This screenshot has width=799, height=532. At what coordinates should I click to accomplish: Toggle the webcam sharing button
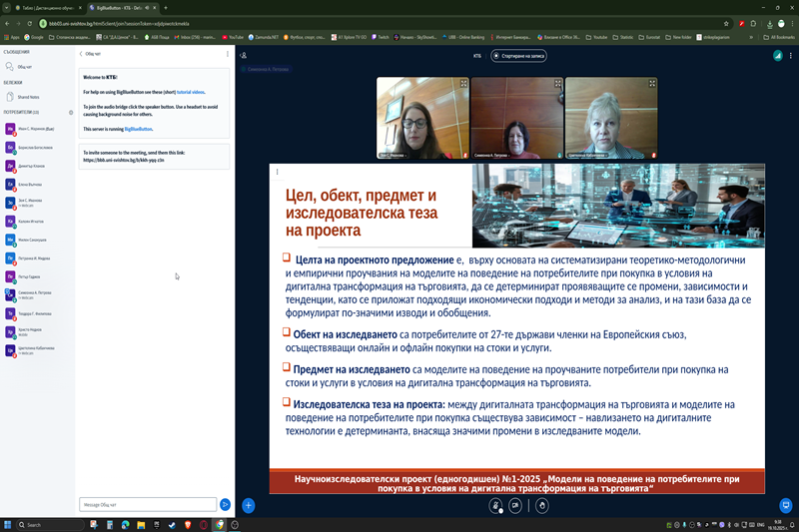click(x=515, y=505)
